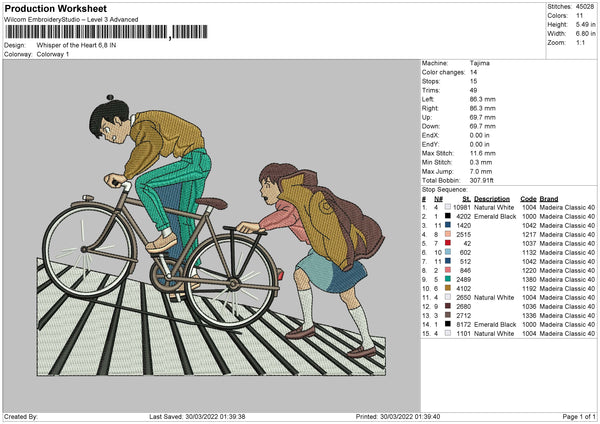Viewport: 600px width, 424px height.
Task: Choose the light blue swatch beside 602 stitches
Action: click(x=448, y=252)
